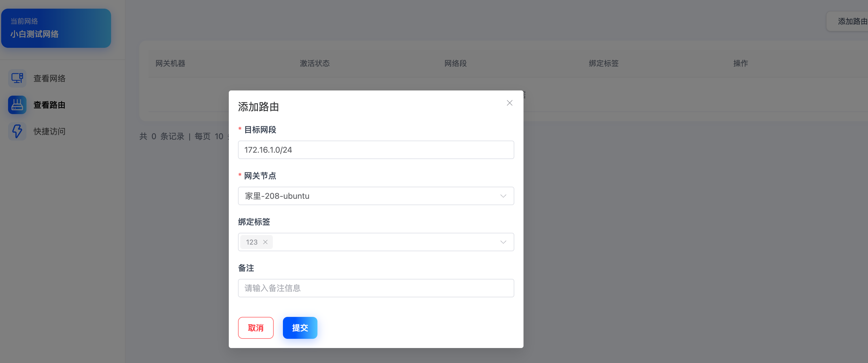Open 查看路由 menu item
The image size is (868, 363).
(49, 105)
